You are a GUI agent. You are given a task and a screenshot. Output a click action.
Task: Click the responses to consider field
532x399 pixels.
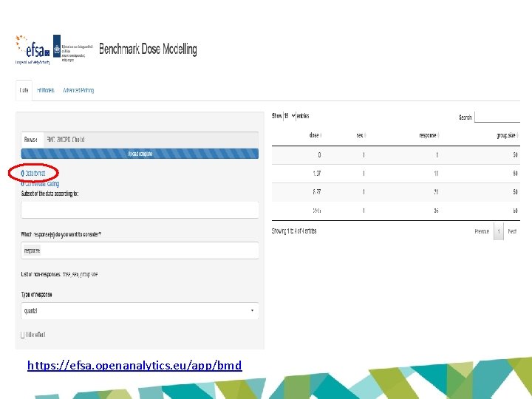[x=140, y=250]
